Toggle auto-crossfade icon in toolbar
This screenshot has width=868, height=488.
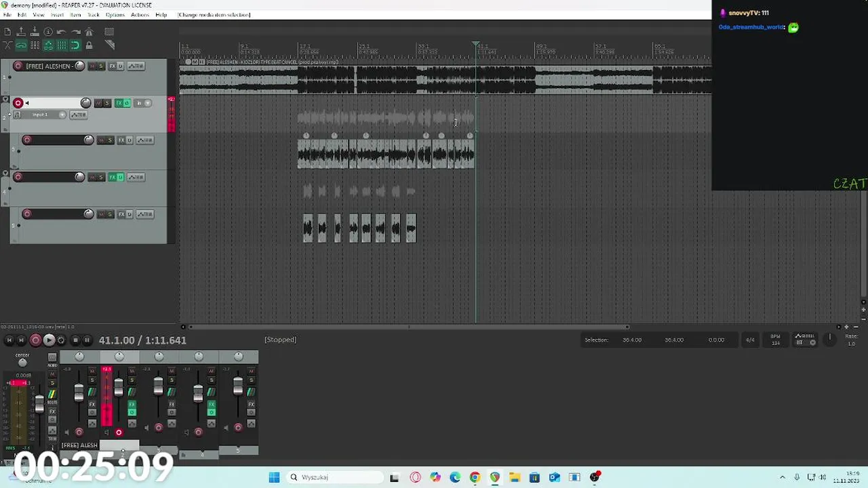7,45
